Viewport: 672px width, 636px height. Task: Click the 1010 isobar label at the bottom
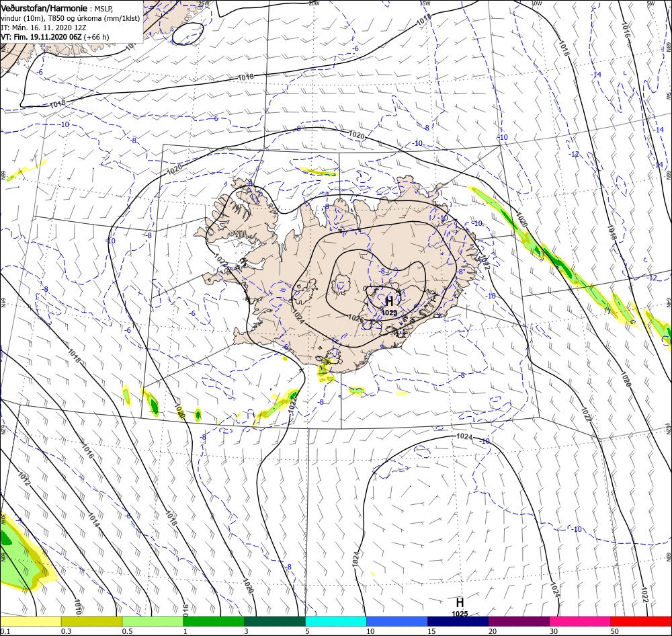(77, 607)
